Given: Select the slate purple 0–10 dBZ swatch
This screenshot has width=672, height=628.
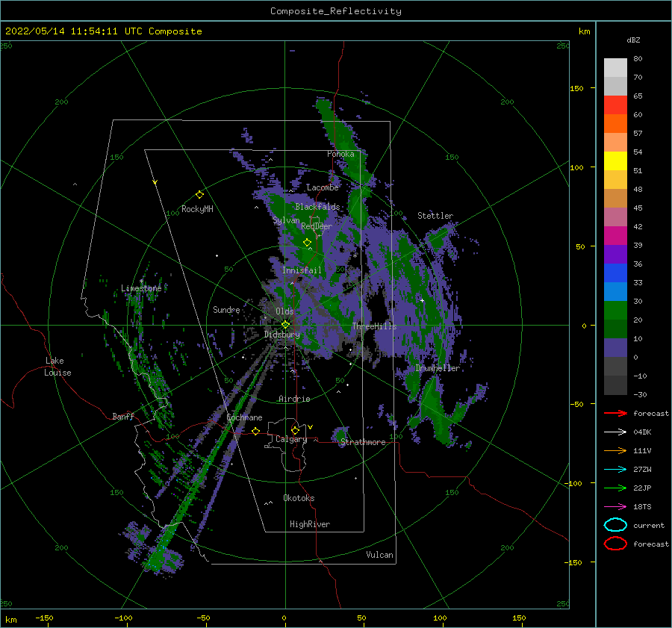Looking at the screenshot, I should click(615, 347).
